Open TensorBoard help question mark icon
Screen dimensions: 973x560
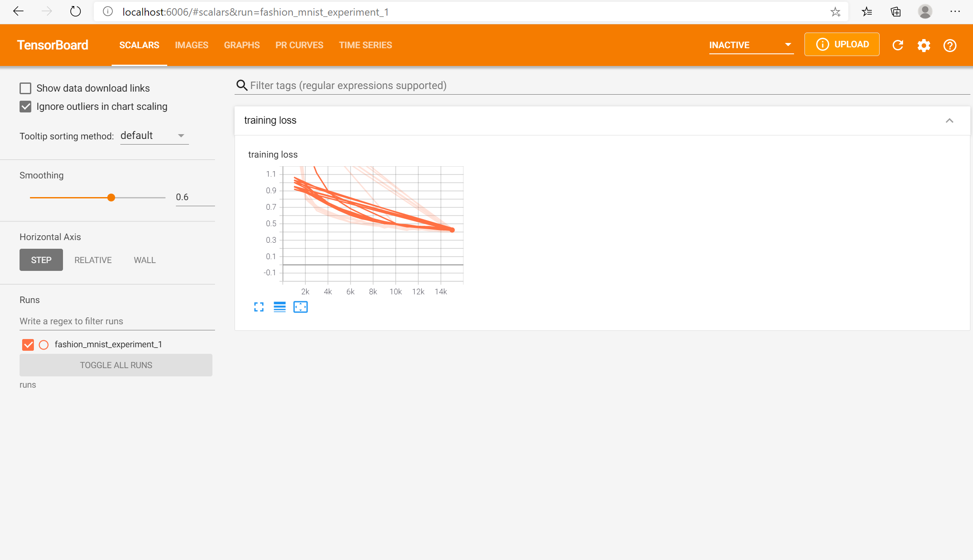pyautogui.click(x=950, y=45)
